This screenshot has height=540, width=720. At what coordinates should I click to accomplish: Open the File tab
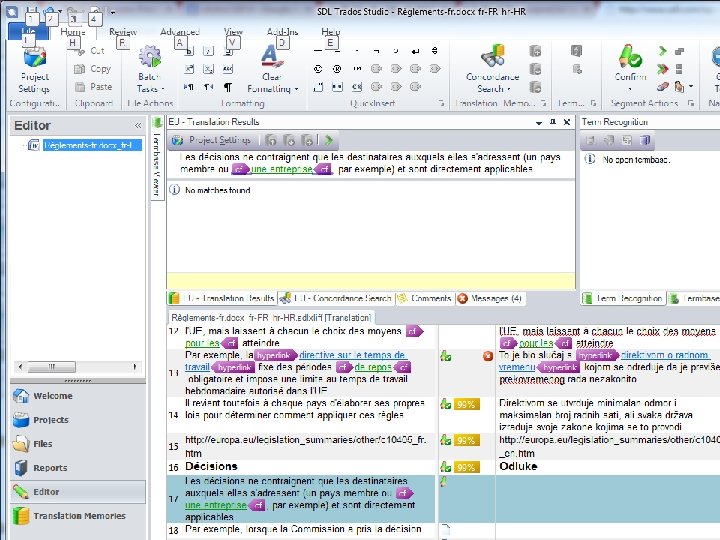coord(28,32)
